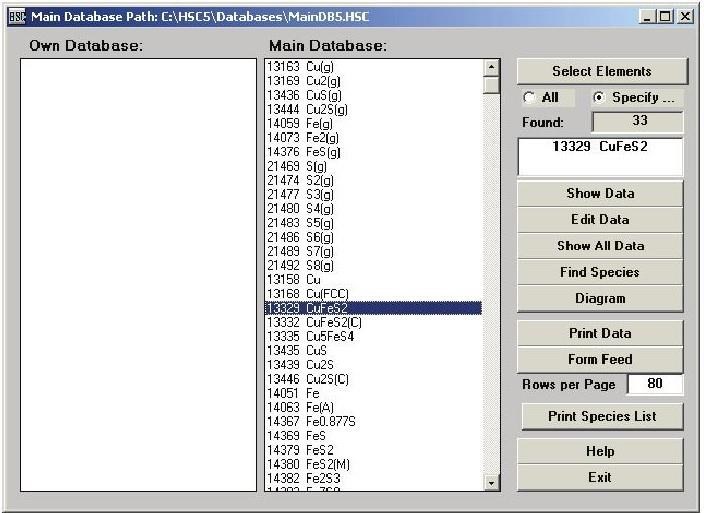Select the All radio button
Image resolution: width=704 pixels, height=513 pixels.
530,98
